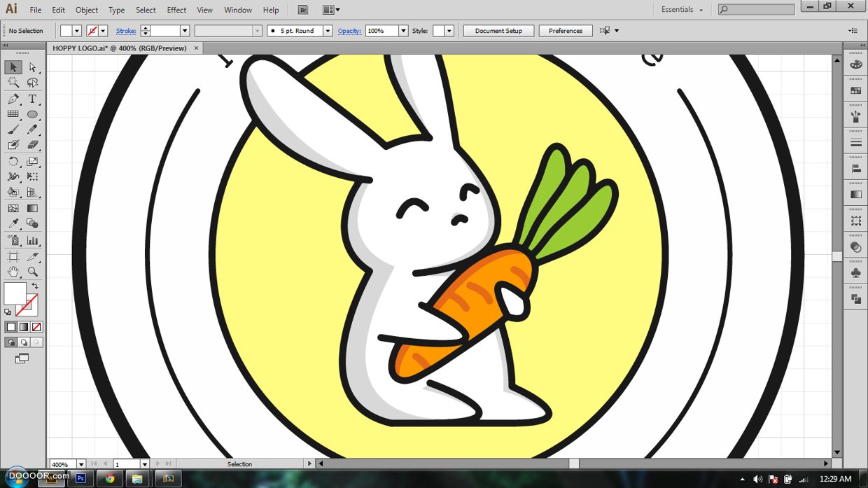Select the Paintbrush tool
This screenshot has height=488, width=868.
pos(13,130)
